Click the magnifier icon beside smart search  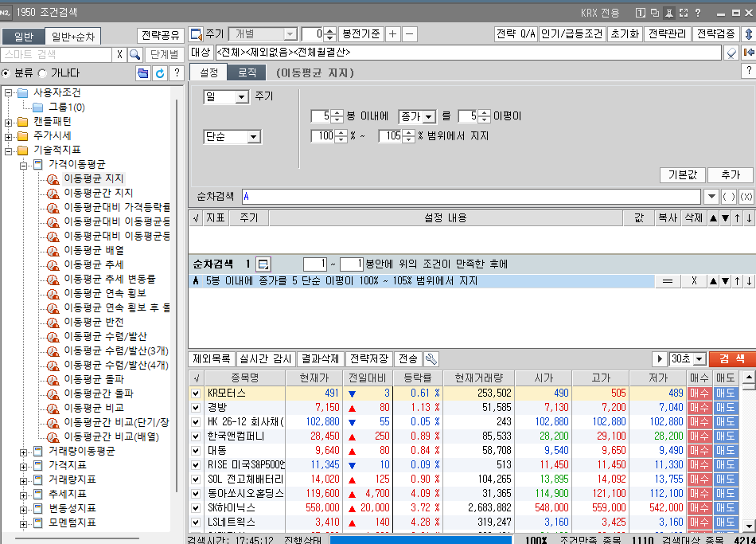click(x=135, y=54)
